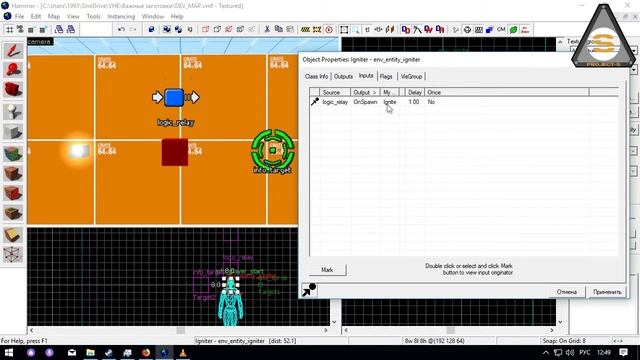Screen dimensions: 640x360
Task: Toggle the Ignore Groups (ig) button
Action: pos(190,29)
